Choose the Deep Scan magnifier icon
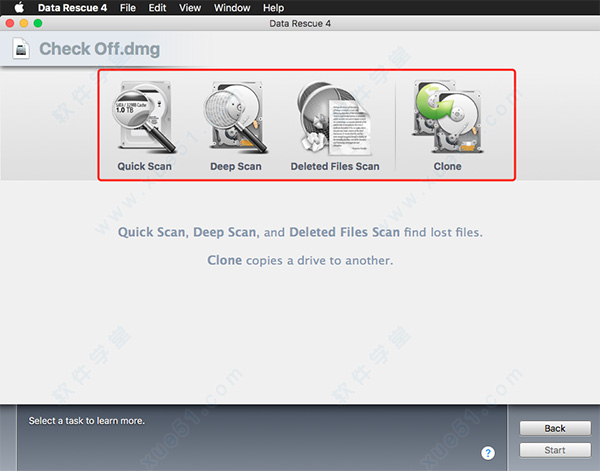The width and height of the screenshot is (600, 471). (235, 117)
